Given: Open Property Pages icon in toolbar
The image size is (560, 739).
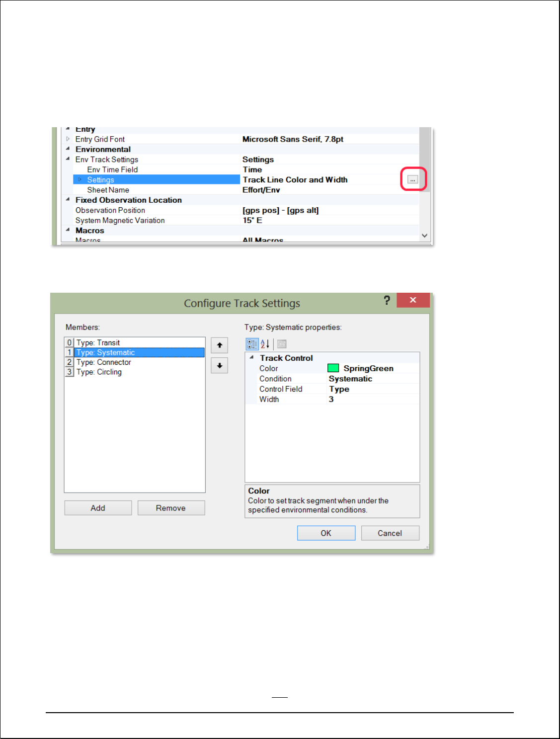Looking at the screenshot, I should point(282,344).
